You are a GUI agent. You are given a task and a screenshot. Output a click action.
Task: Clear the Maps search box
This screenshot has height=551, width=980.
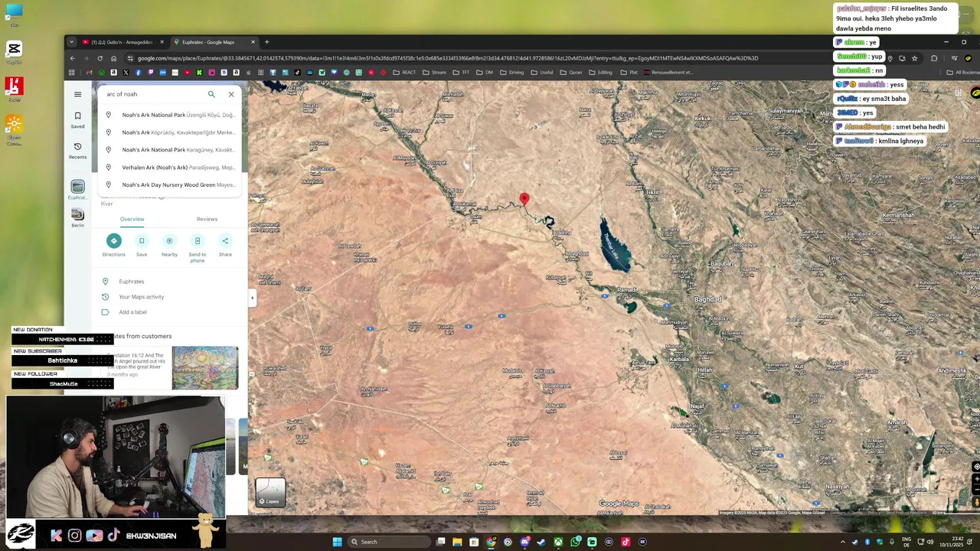click(x=231, y=94)
